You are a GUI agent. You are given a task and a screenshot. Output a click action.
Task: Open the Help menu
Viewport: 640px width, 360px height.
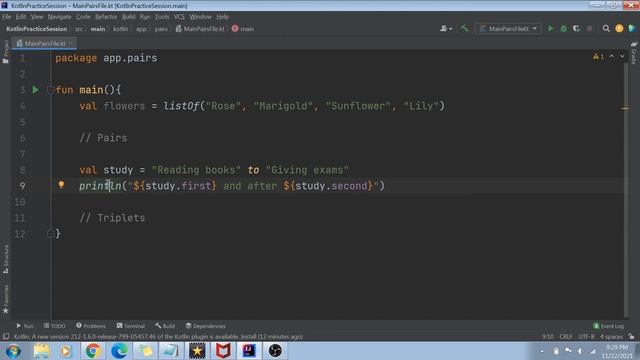coord(222,17)
